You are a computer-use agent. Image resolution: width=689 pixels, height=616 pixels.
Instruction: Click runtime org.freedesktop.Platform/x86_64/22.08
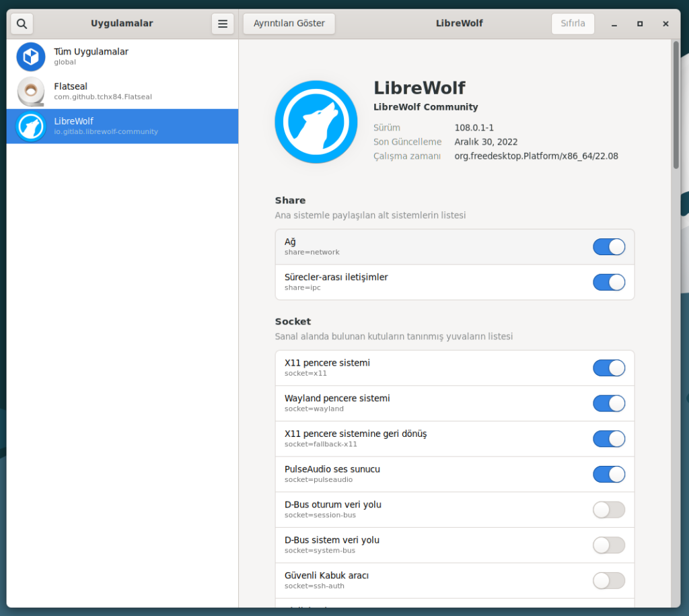[x=536, y=156]
